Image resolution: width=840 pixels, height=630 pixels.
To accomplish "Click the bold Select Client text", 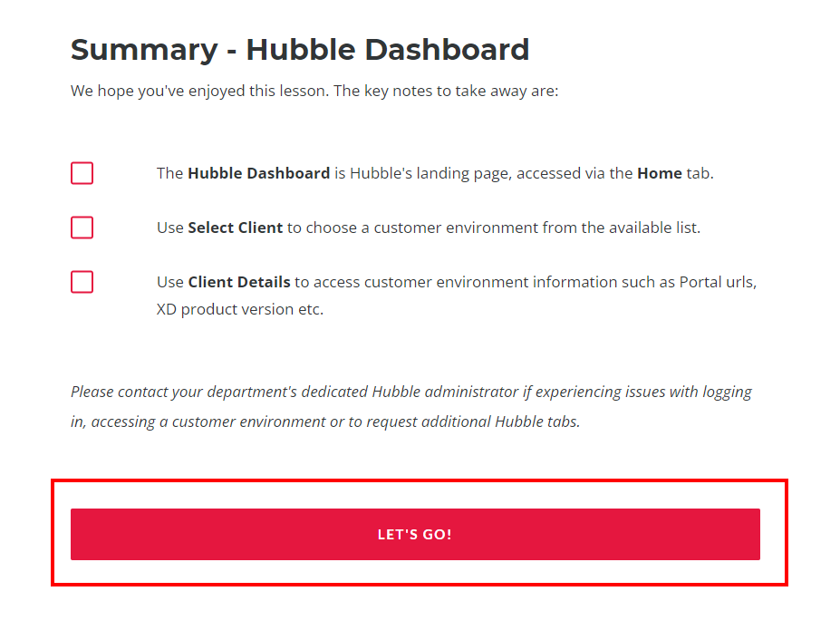I will coord(235,228).
